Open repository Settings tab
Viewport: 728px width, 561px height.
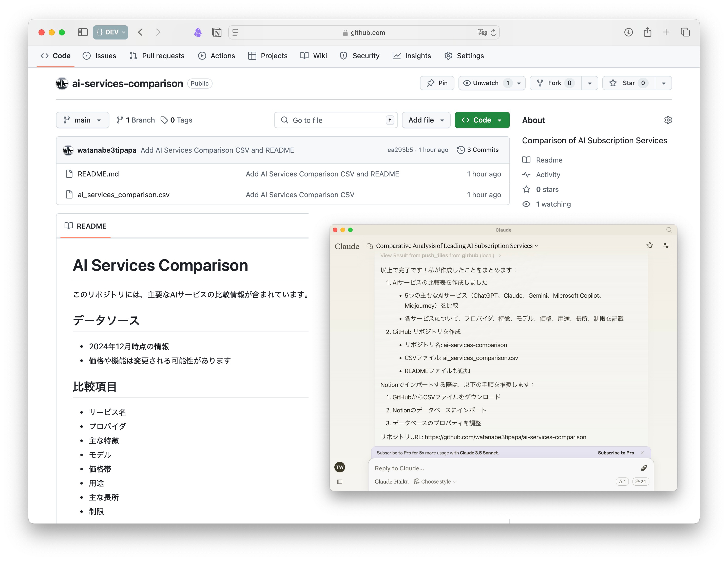(x=464, y=56)
